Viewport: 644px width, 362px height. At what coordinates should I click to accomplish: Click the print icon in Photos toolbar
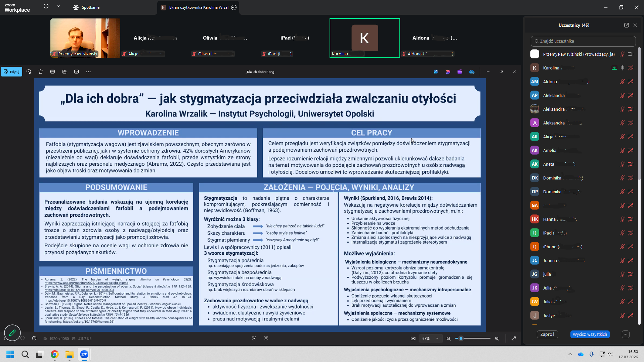[53, 72]
